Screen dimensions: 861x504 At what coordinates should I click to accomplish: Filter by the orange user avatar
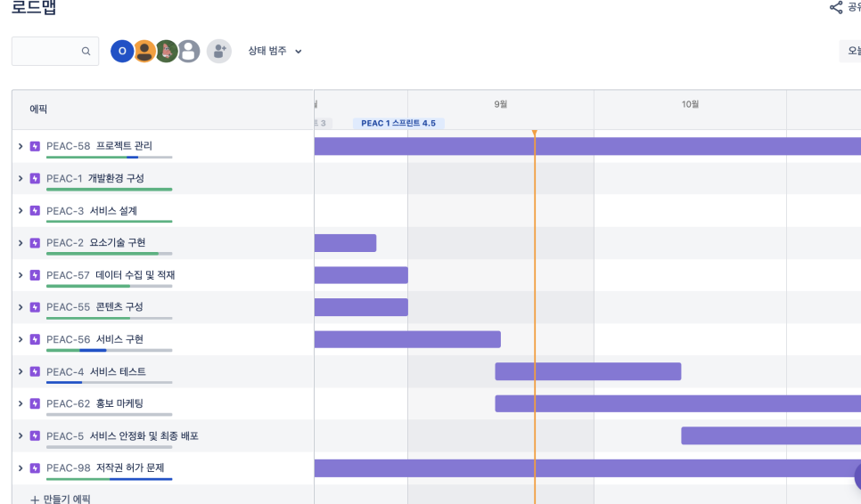tap(144, 52)
